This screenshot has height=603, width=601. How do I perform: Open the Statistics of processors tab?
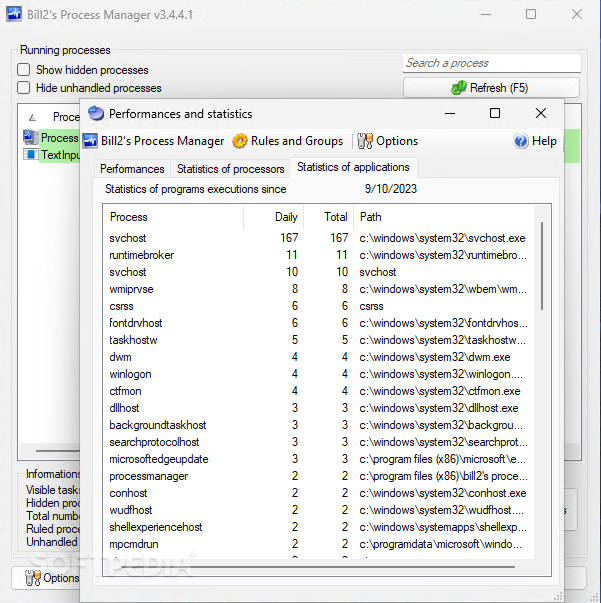(230, 169)
